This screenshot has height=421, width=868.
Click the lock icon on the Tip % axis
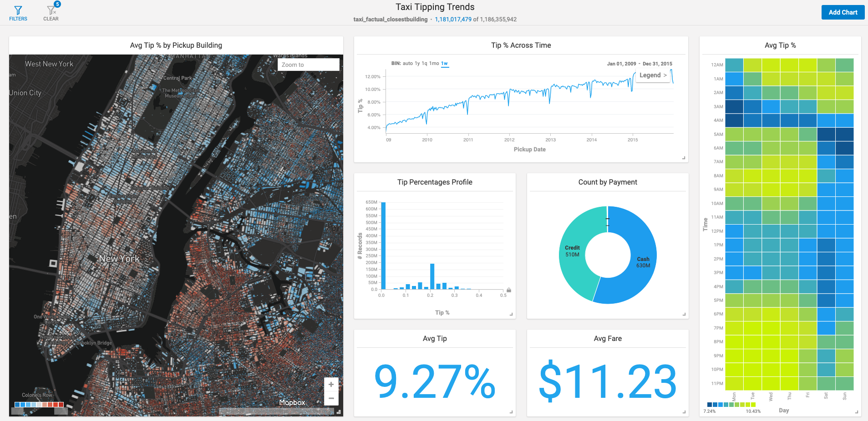pyautogui.click(x=508, y=290)
